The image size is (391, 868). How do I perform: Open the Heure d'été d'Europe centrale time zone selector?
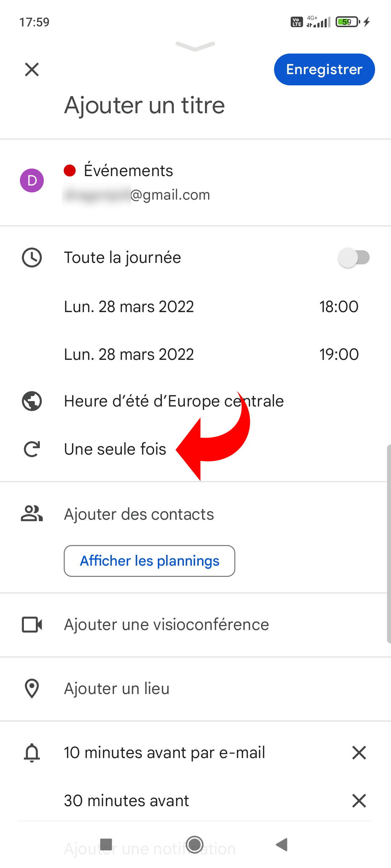[x=174, y=401]
